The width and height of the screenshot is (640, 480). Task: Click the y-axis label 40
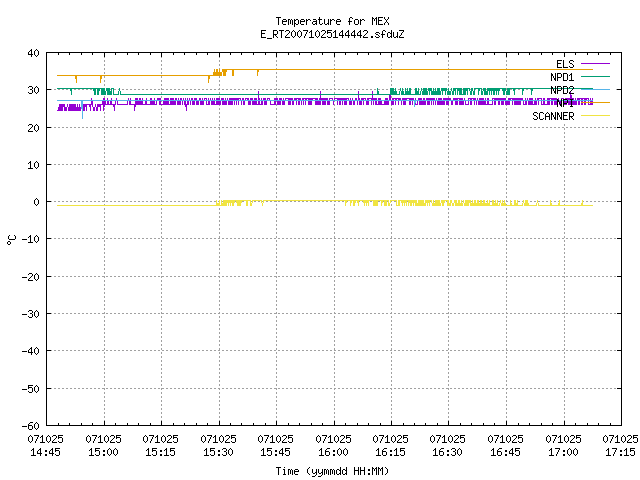(x=33, y=53)
